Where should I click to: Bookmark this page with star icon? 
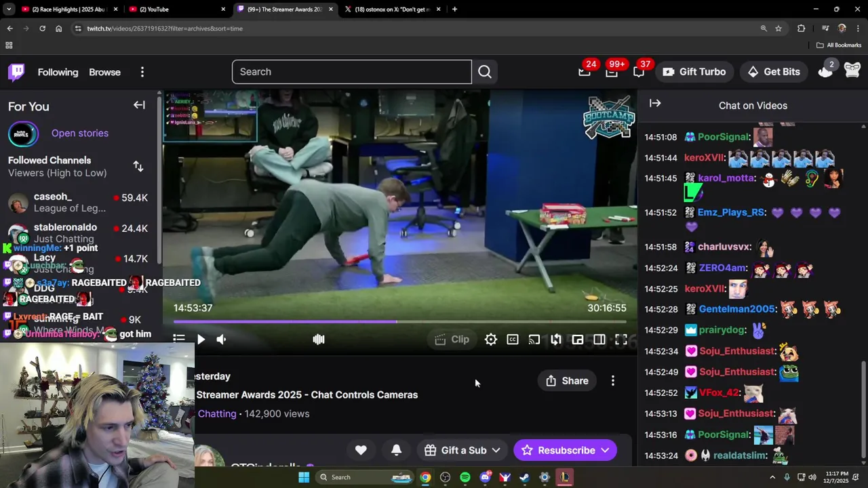coord(778,28)
